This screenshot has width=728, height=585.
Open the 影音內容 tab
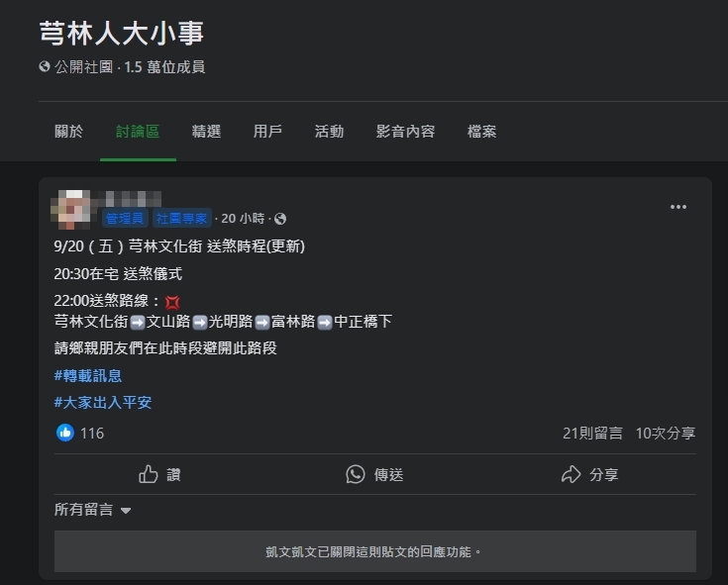pyautogui.click(x=405, y=132)
